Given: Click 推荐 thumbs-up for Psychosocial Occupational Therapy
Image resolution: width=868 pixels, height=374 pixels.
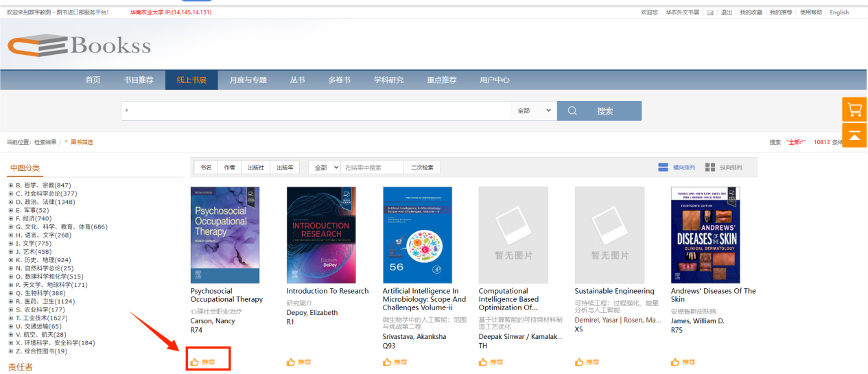Looking at the screenshot, I should (x=203, y=362).
